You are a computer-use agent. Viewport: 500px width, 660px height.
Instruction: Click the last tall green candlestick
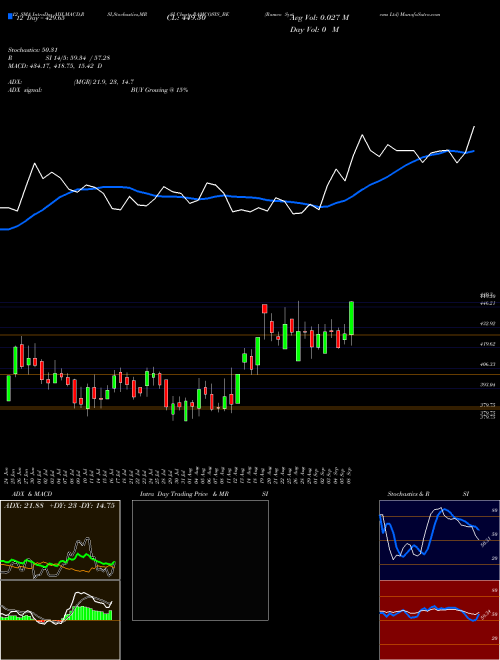351,318
